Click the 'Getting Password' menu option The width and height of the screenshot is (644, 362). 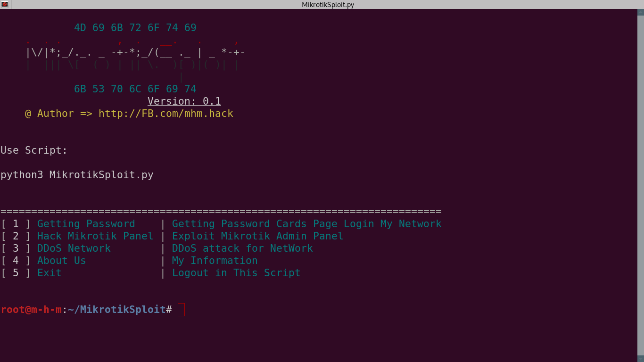86,224
